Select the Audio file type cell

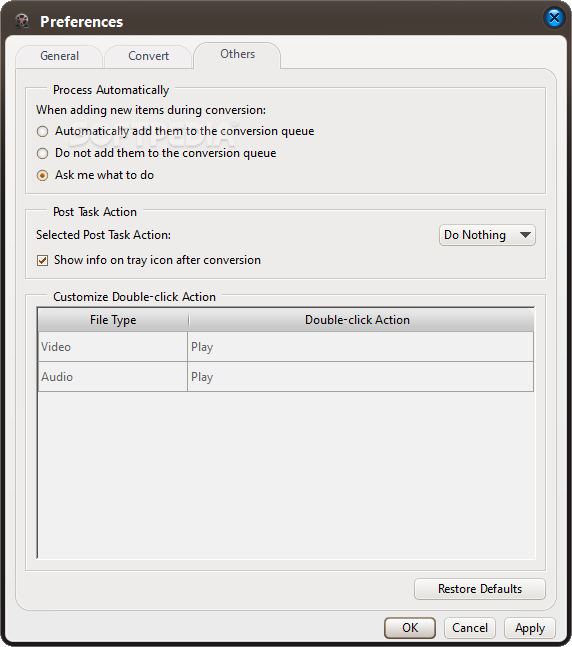(x=113, y=377)
